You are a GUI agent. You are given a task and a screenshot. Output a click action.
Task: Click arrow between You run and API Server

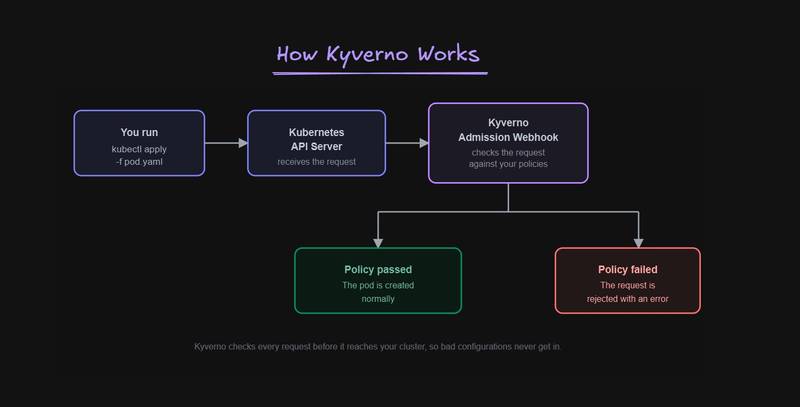(226, 143)
